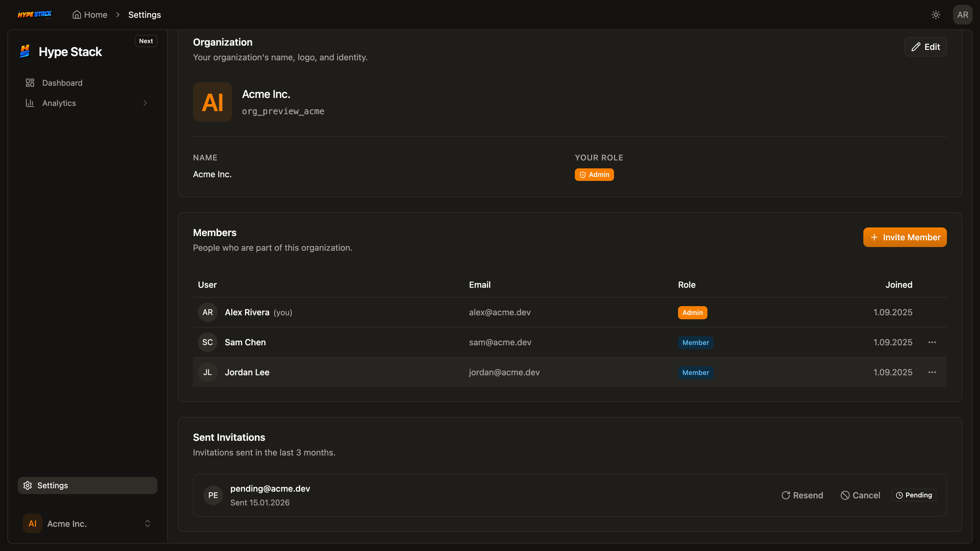Resend the pending@acme.dev invitation
980x551 pixels.
(x=802, y=495)
